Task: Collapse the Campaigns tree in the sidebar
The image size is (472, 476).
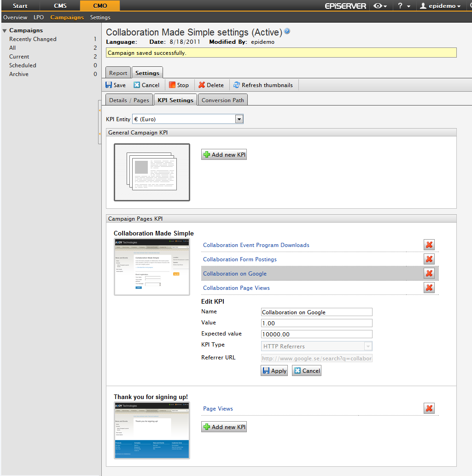Action: click(x=4, y=30)
